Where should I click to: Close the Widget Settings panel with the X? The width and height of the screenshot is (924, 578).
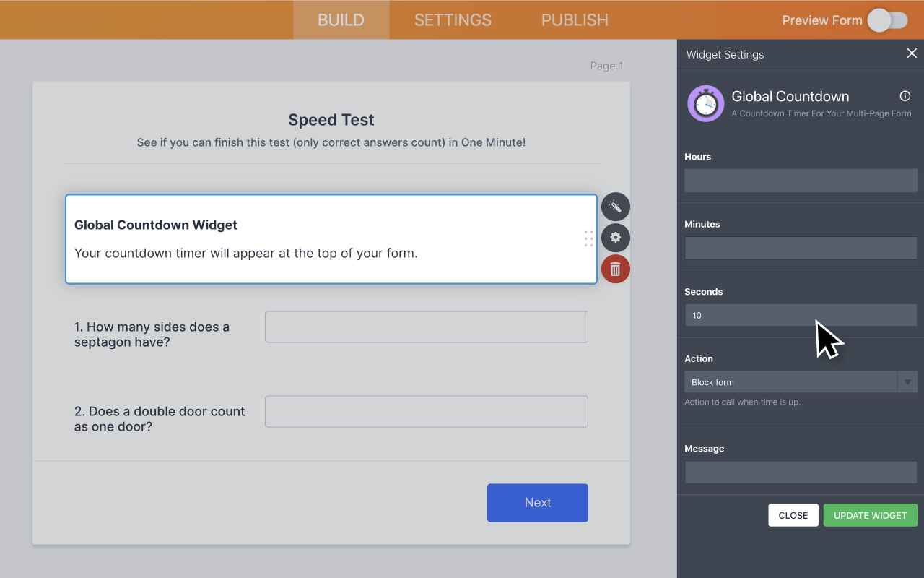click(912, 53)
